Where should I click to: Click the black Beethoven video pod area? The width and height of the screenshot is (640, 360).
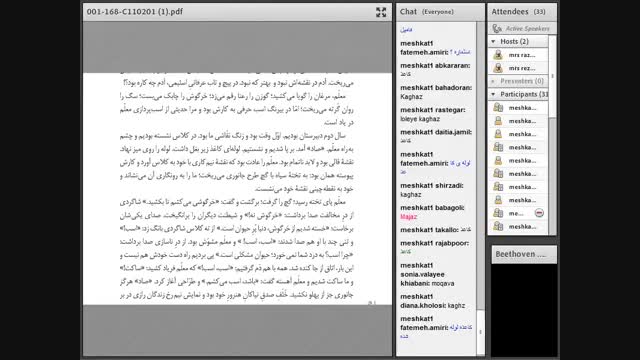524,310
